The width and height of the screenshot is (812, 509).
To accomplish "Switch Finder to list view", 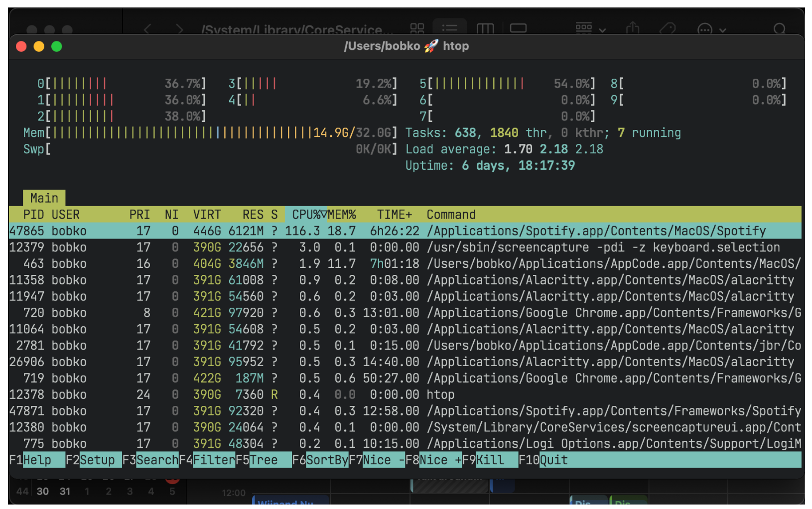I will 450,28.
